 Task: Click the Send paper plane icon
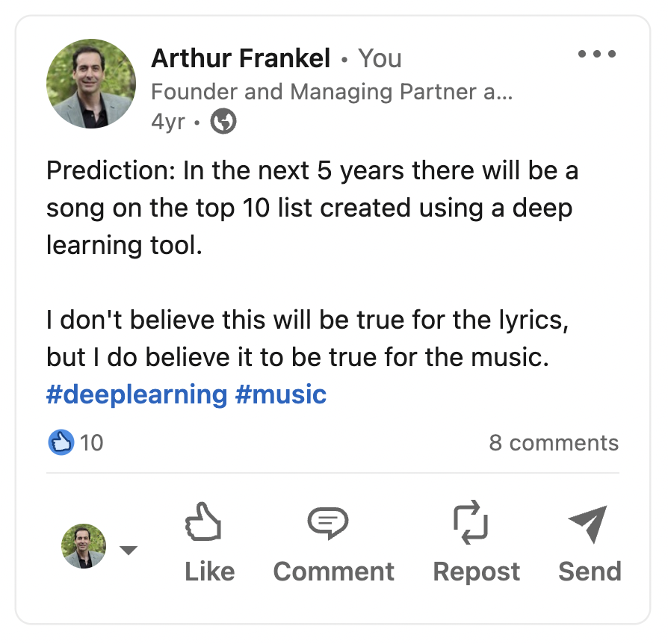click(x=587, y=524)
